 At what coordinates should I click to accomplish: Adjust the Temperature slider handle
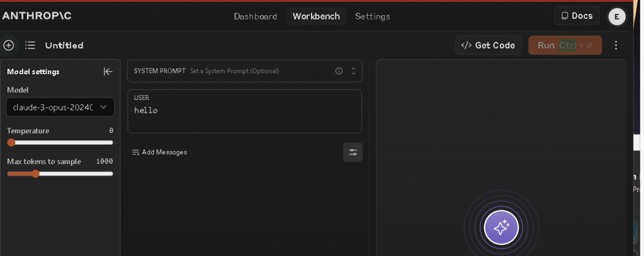[11, 142]
